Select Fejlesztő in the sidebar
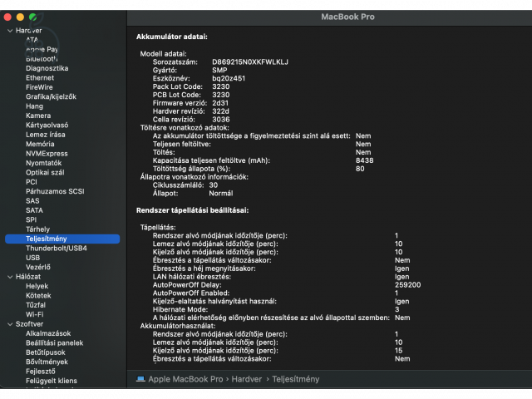This screenshot has height=399, width=532. click(x=41, y=372)
